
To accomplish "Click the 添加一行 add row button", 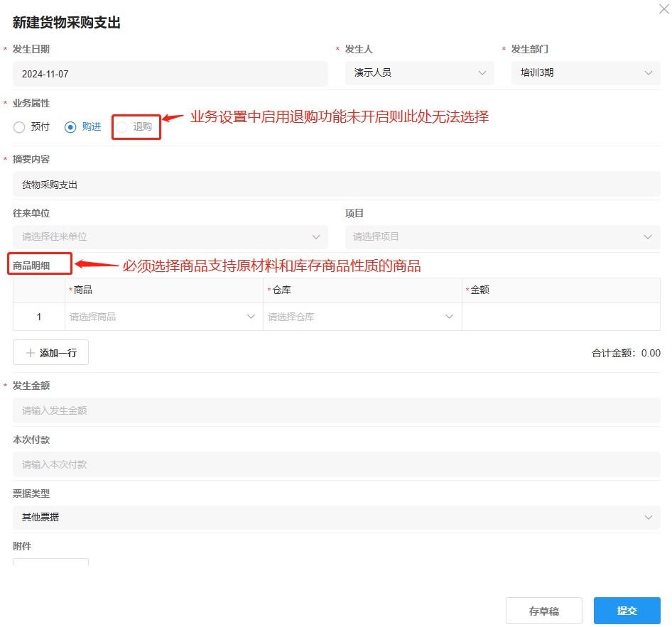I will pos(50,352).
